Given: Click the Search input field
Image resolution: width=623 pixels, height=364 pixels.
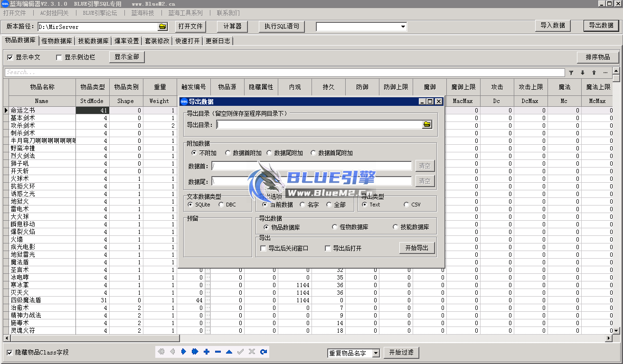Looking at the screenshot, I should click(285, 73).
